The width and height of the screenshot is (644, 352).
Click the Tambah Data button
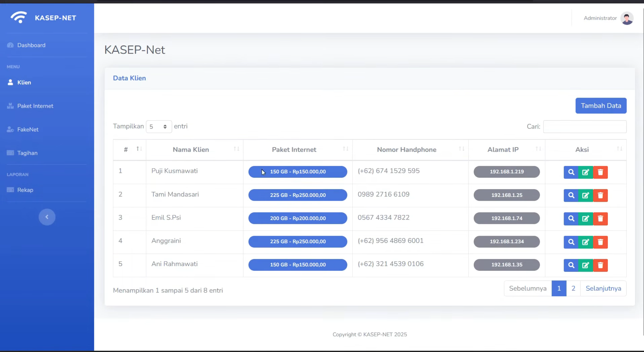(601, 106)
